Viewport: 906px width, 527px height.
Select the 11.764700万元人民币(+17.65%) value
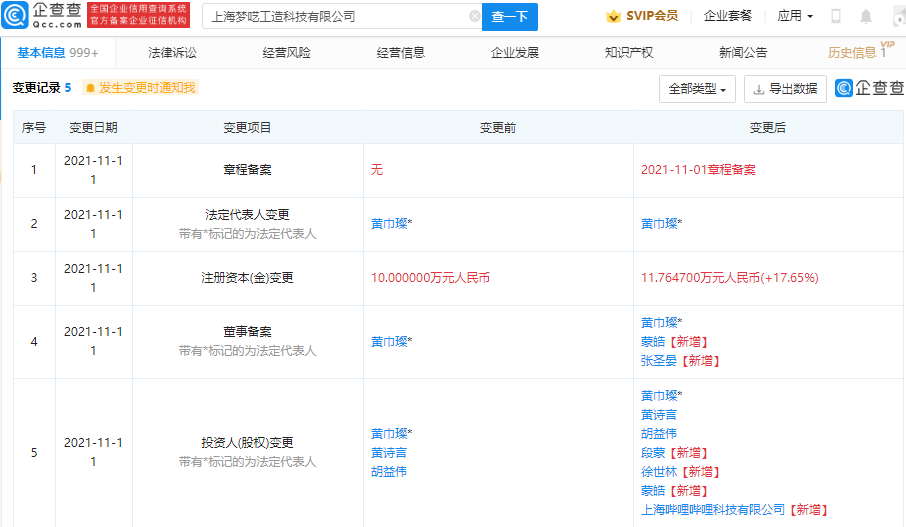pos(729,278)
